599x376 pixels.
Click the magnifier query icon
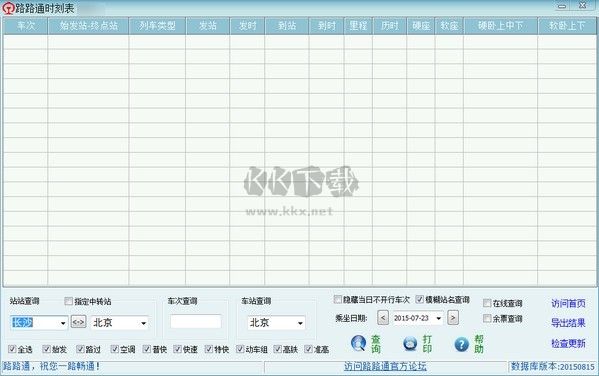click(x=358, y=343)
